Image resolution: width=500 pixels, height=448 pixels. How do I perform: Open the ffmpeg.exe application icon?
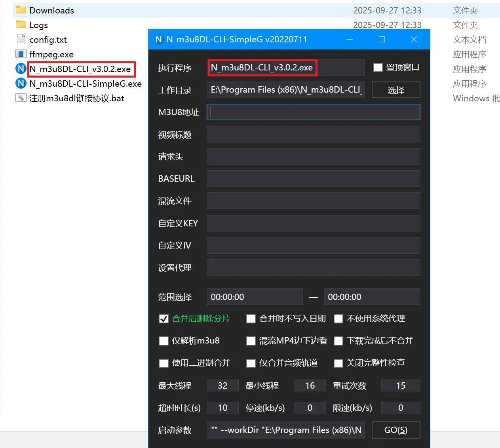21,54
